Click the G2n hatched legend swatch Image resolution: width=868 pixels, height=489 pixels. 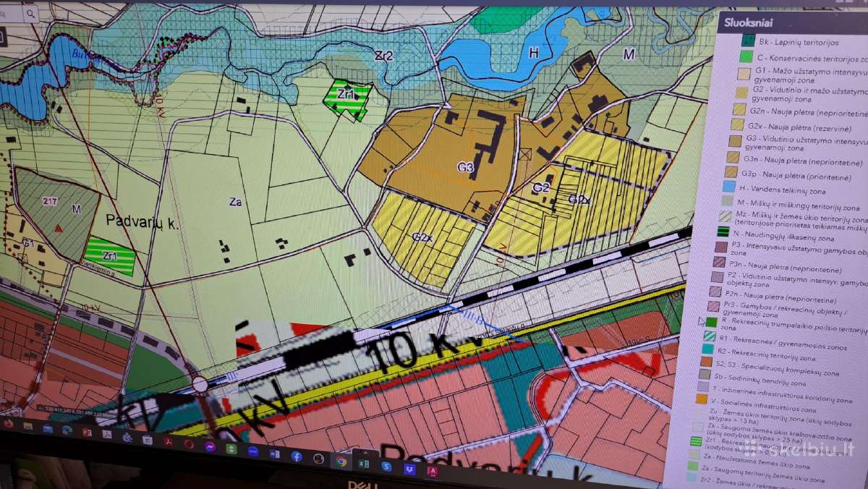[x=739, y=109]
